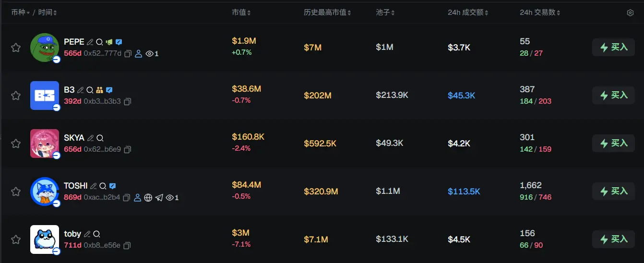Screen dimensions: 644x263
Task: Sort by 市值 column
Action: coord(241,12)
